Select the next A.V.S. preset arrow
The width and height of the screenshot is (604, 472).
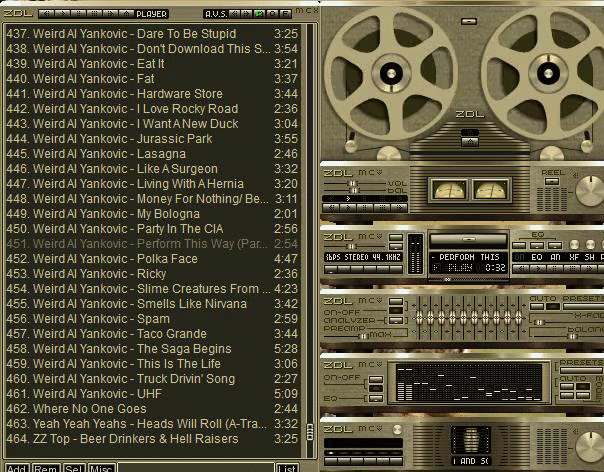pos(247,14)
